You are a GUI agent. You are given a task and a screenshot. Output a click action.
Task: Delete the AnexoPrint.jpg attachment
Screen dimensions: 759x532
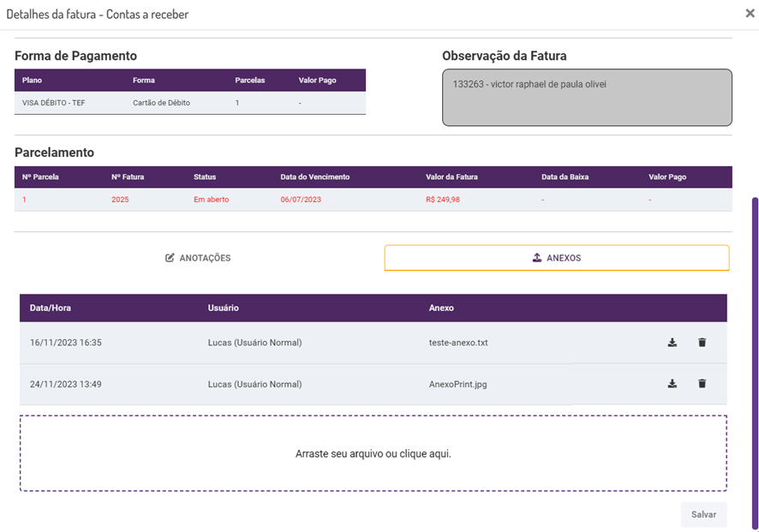point(702,384)
